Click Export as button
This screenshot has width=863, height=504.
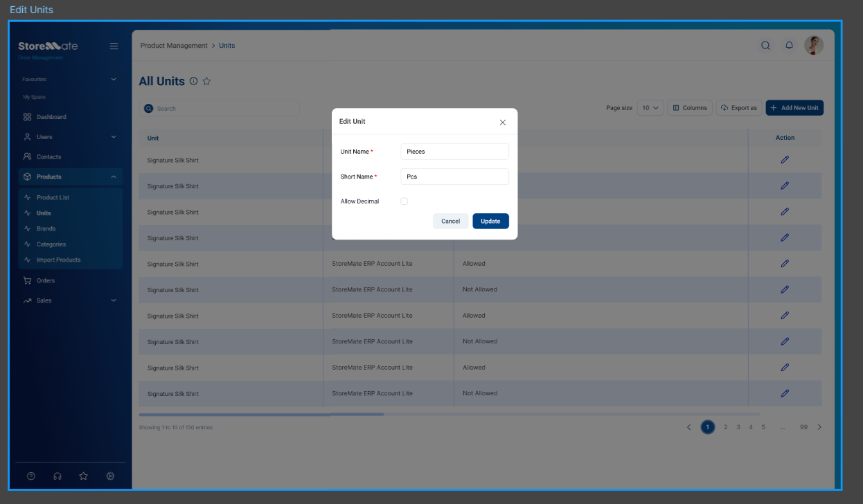[x=739, y=108]
